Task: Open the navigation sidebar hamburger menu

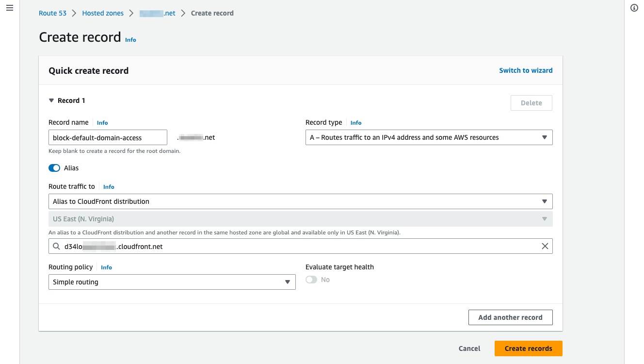Action: 9,7
